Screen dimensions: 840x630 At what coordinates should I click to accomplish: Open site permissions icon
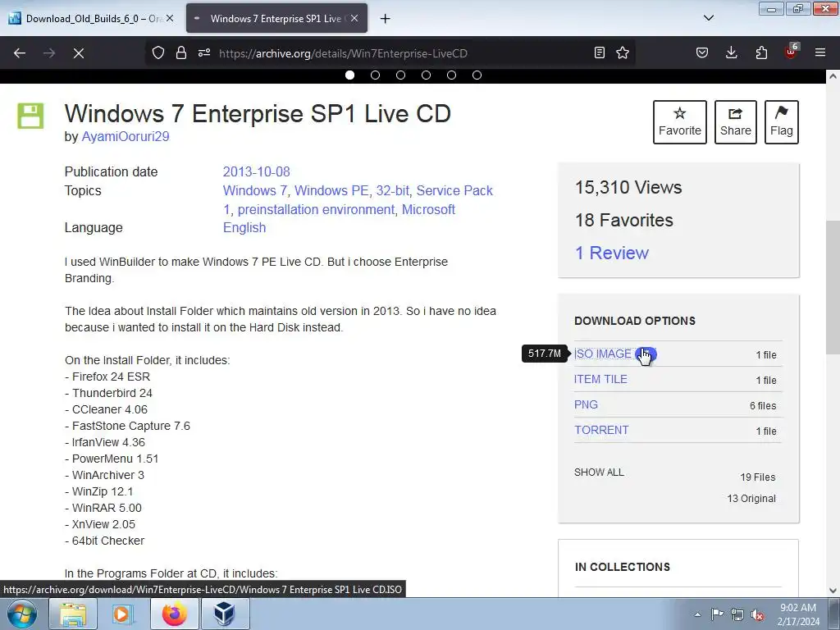(x=204, y=53)
